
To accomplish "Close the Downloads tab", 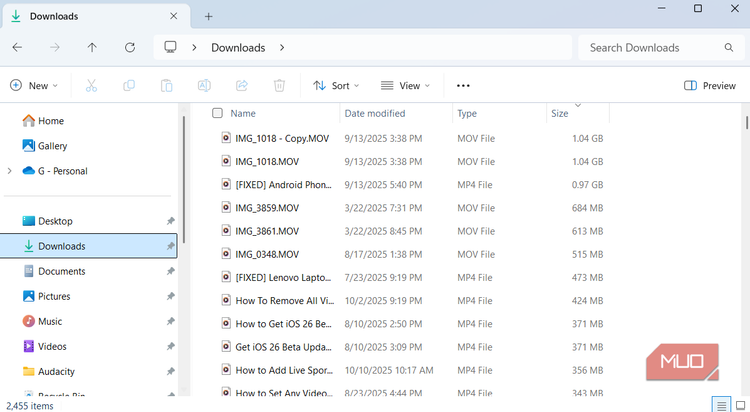I will pos(174,16).
